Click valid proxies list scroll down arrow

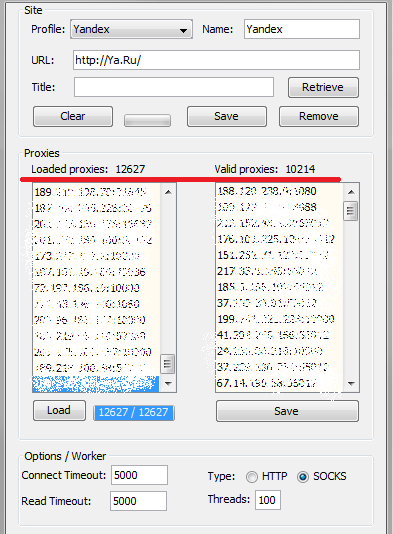point(351,383)
